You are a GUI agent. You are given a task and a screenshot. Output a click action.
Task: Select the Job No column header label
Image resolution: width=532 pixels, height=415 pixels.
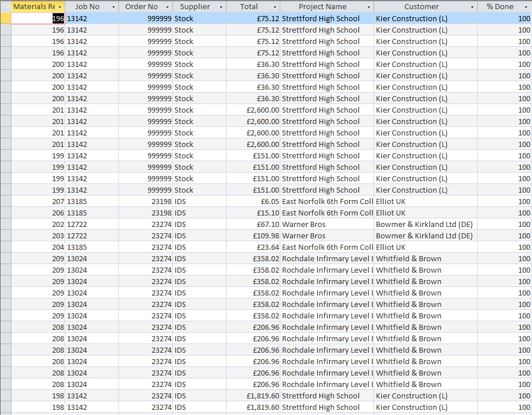tap(87, 7)
